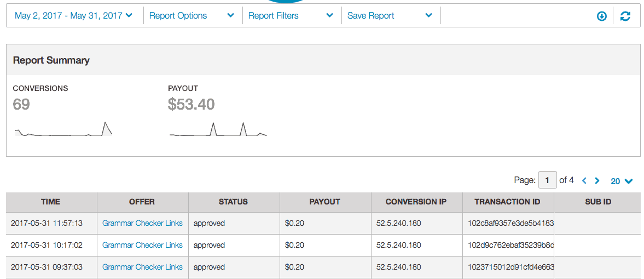The width and height of the screenshot is (644, 279).
Task: Open Grammar Checker Links offer at 10:17:02
Action: (142, 245)
